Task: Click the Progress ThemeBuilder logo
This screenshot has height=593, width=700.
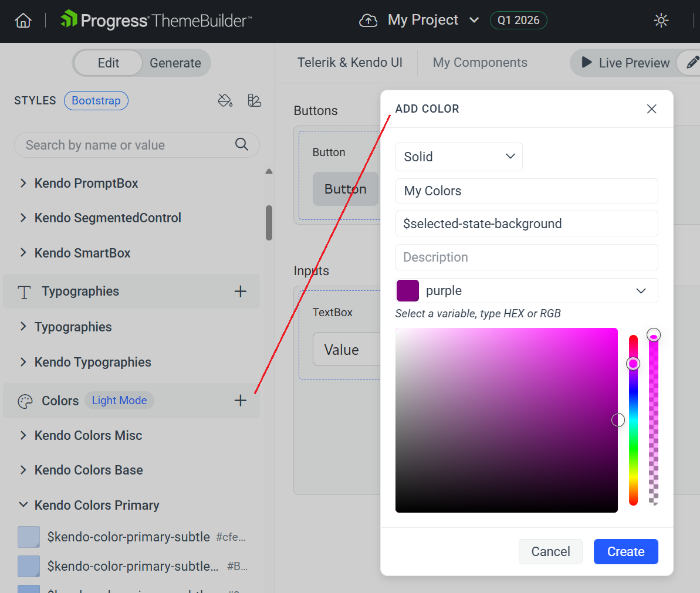Action: [x=155, y=19]
